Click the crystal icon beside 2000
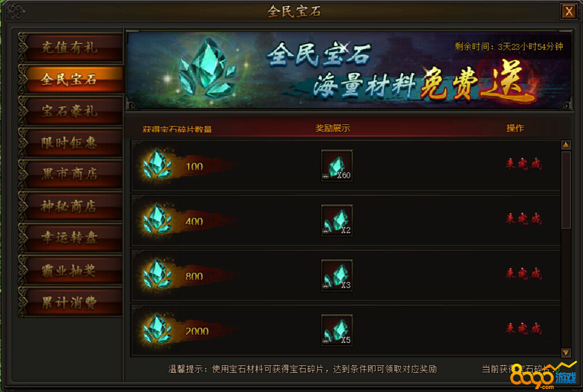Viewport: 583px width, 392px height. (x=157, y=329)
